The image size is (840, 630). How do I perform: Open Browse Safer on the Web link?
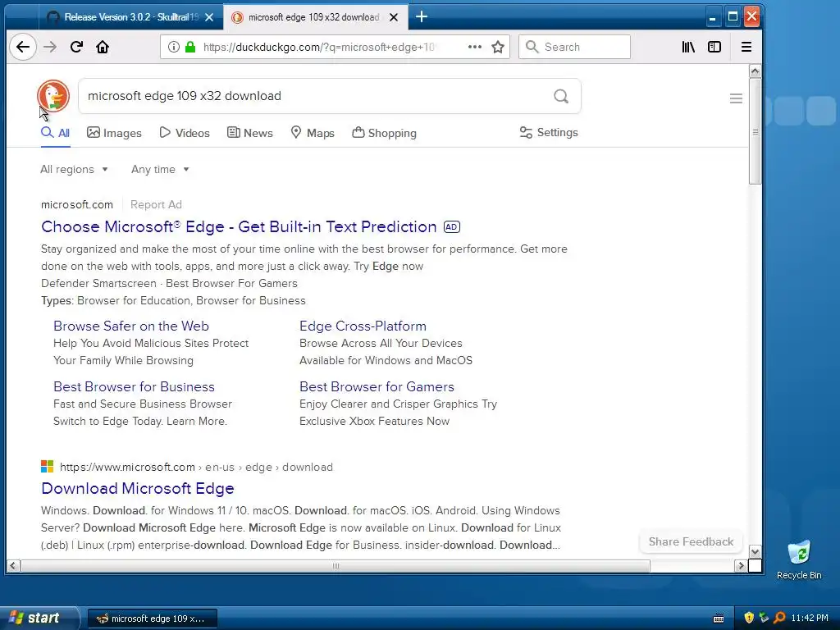[131, 326]
